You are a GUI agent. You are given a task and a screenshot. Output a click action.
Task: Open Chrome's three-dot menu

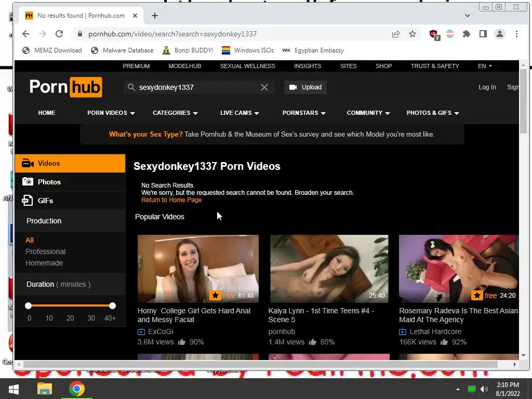[516, 34]
